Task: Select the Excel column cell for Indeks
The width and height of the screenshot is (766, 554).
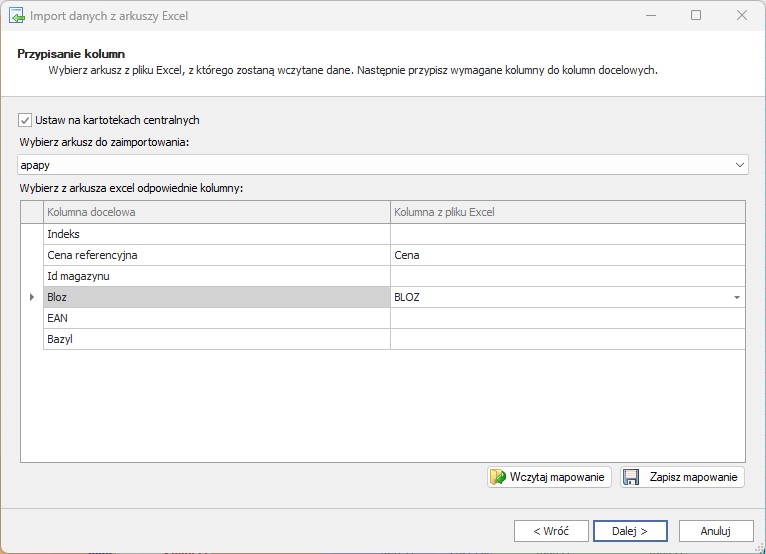Action: coord(567,234)
